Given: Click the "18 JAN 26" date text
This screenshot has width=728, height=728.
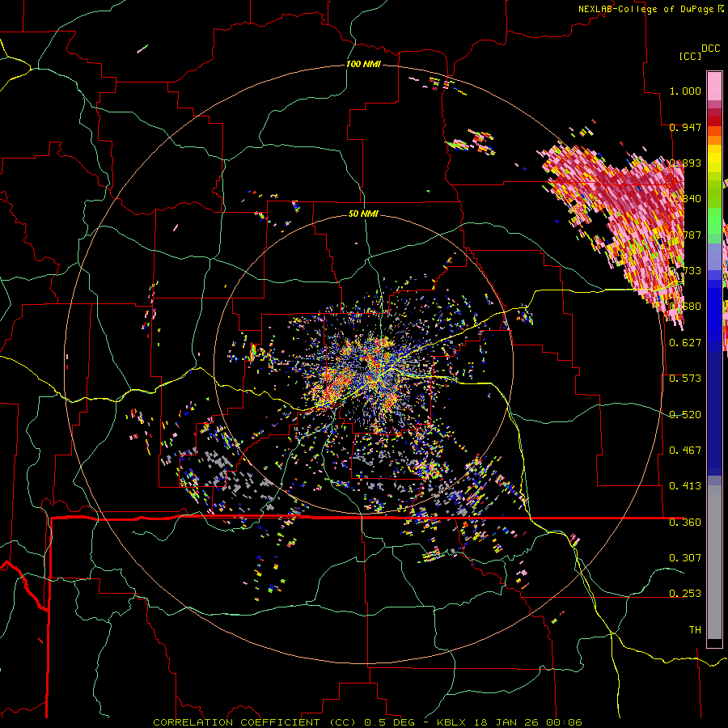Looking at the screenshot, I should coord(506,722).
